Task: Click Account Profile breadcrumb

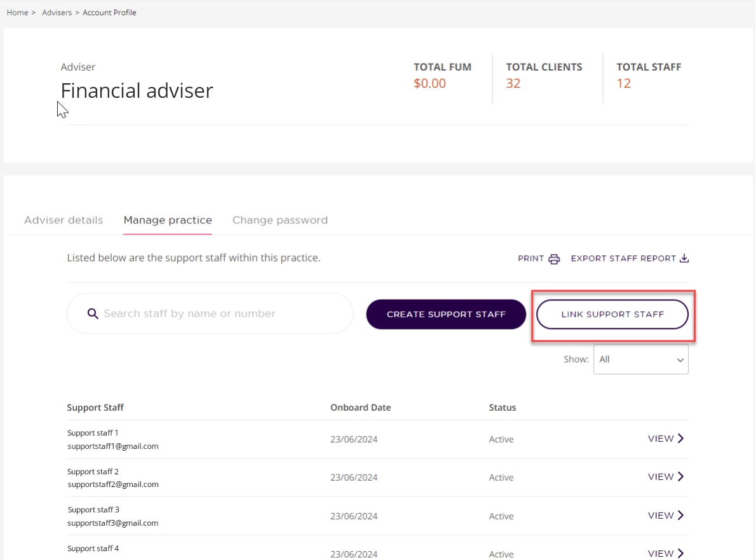Action: coord(109,13)
